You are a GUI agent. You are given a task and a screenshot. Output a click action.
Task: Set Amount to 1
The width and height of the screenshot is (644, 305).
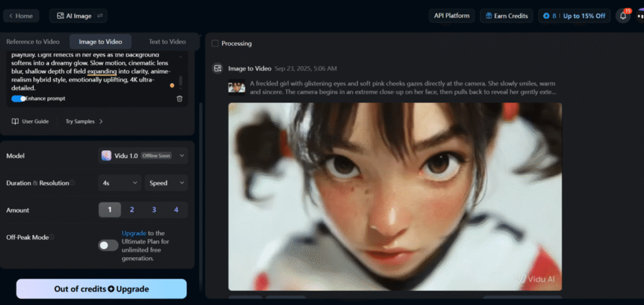point(109,210)
